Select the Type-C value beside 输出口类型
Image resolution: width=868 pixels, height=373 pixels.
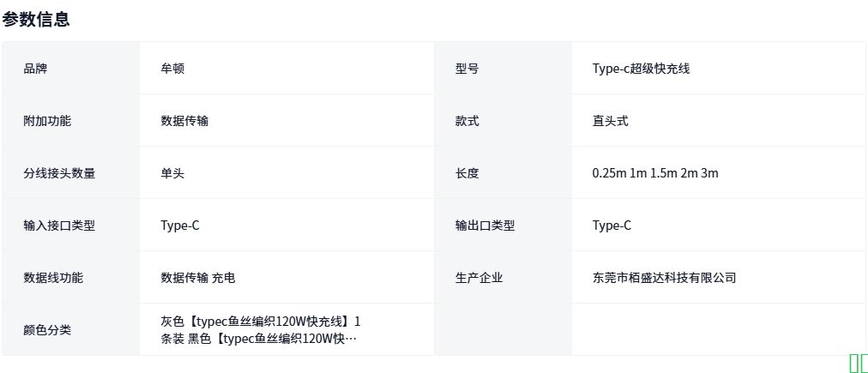[612, 226]
